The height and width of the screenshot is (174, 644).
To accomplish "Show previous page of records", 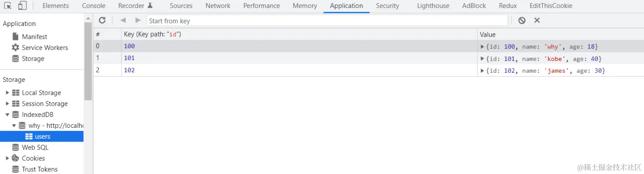I will tap(123, 20).
